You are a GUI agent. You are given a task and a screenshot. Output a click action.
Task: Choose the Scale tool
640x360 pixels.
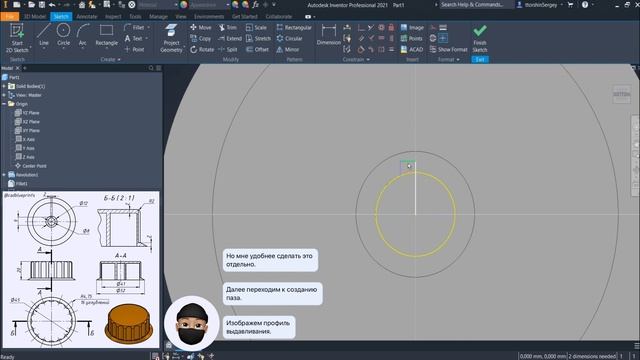point(256,27)
